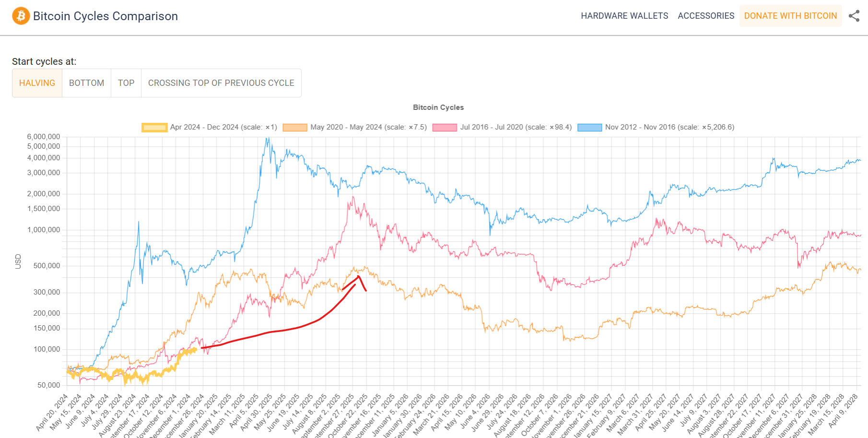This screenshot has width=868, height=438.
Task: Click the Bitcoin Cycles Comparison title
Action: click(106, 16)
